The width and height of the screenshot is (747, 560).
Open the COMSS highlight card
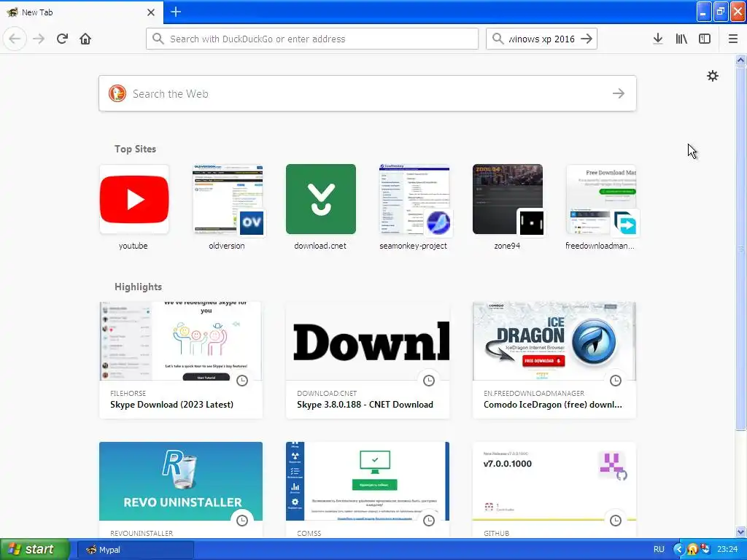(x=368, y=489)
